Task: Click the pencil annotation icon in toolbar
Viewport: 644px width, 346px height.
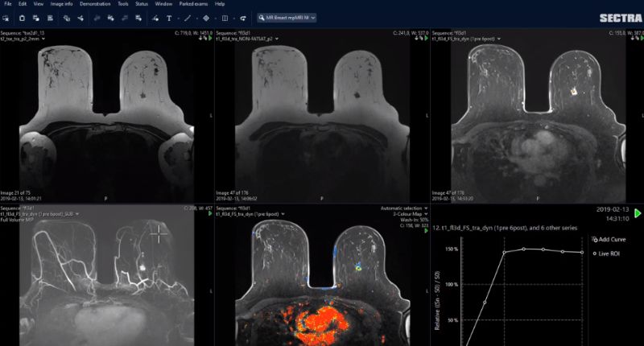Action: 155,18
